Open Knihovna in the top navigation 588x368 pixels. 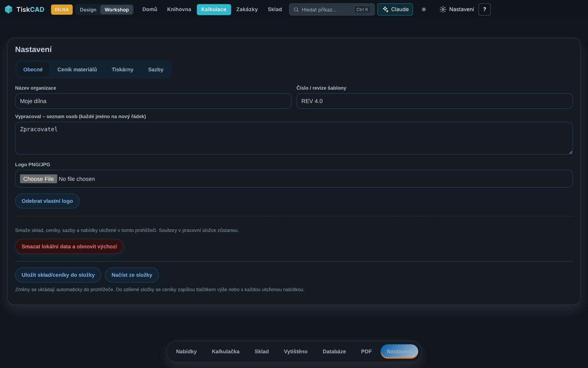pos(179,10)
